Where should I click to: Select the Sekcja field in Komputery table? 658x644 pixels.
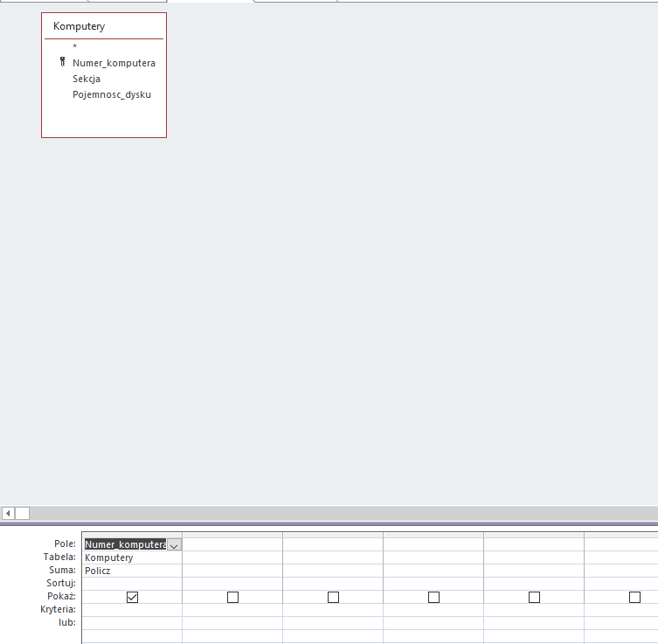87,79
